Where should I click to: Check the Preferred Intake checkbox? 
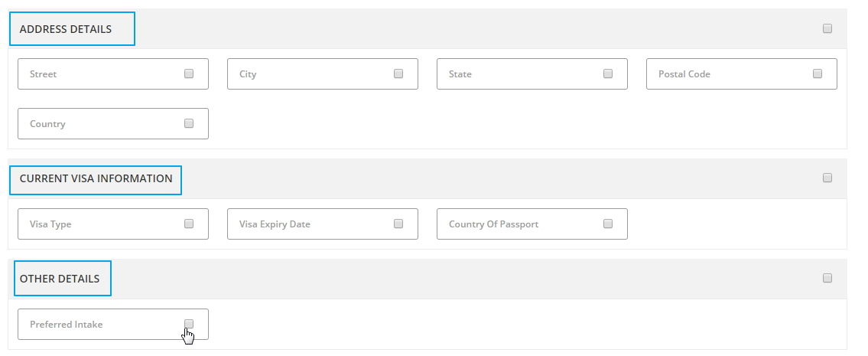[x=189, y=323]
